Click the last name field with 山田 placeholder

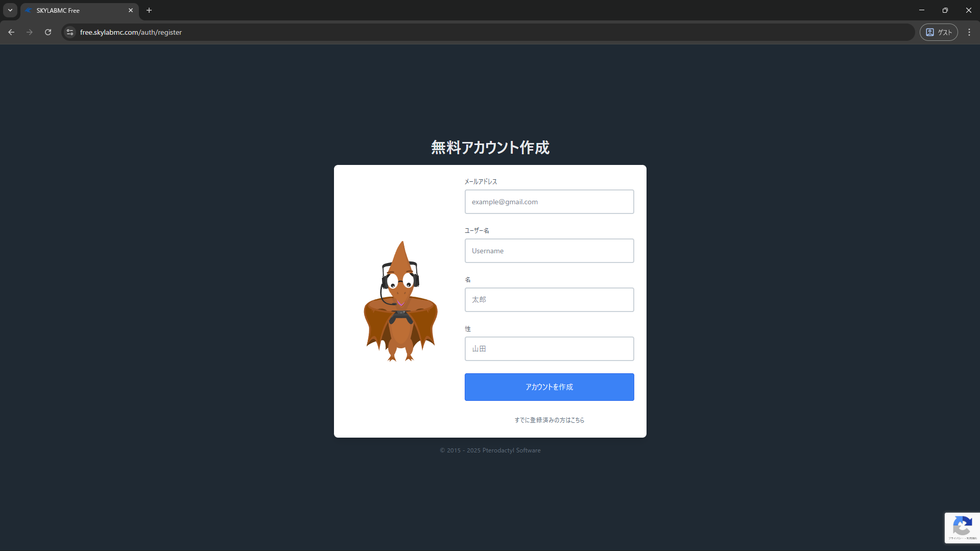[x=549, y=349]
